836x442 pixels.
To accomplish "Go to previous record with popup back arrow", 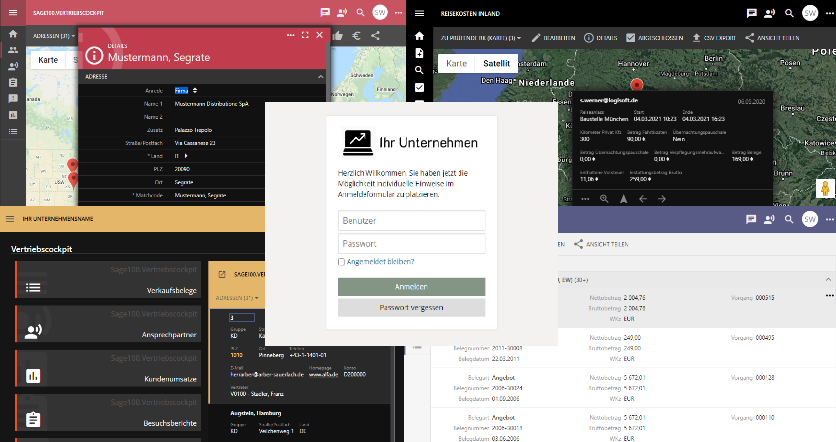I will pos(642,199).
